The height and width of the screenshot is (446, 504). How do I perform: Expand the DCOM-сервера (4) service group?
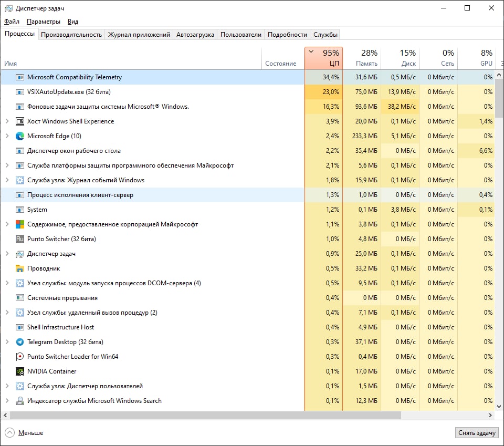coord(7,283)
